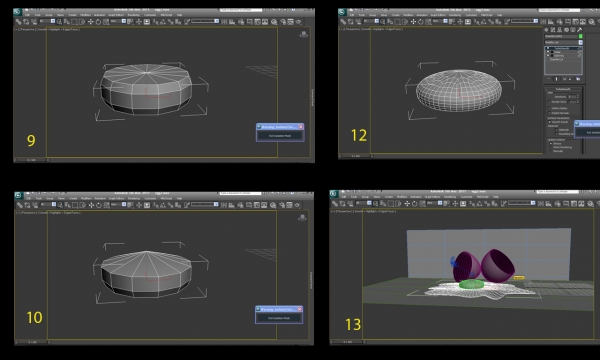Click the green object color swatch
The height and width of the screenshot is (360, 600).
click(580, 36)
